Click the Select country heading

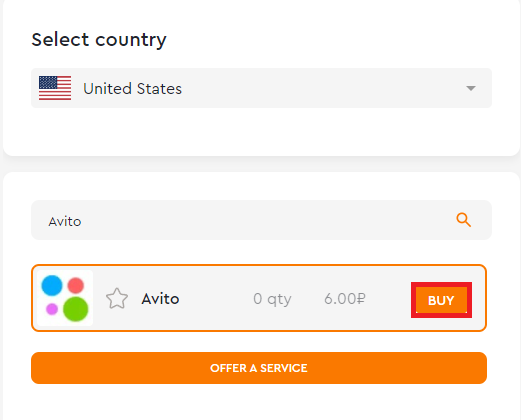coord(99,40)
